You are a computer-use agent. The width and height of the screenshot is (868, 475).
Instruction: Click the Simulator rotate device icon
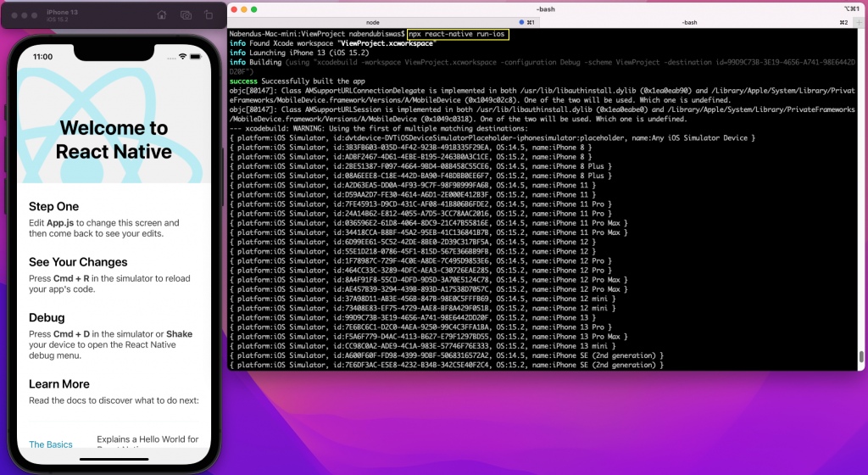tap(209, 15)
